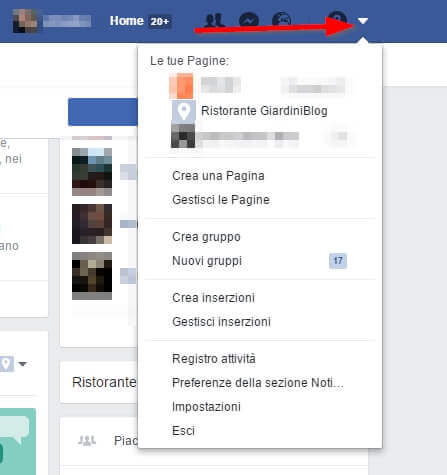
Task: Select Crea inserzioni
Action: pos(213,298)
